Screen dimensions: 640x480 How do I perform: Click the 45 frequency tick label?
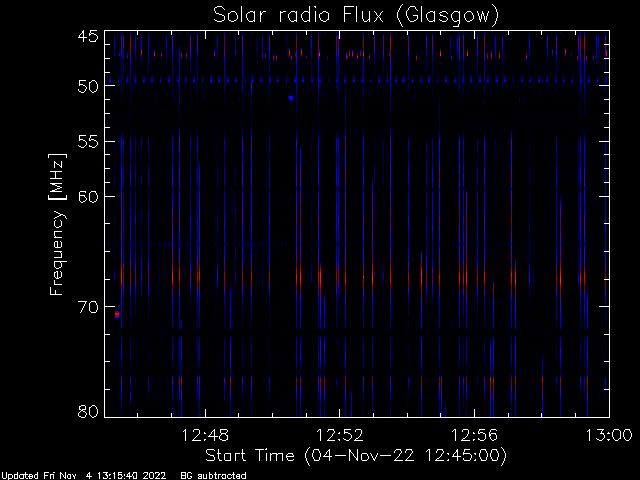(x=88, y=36)
